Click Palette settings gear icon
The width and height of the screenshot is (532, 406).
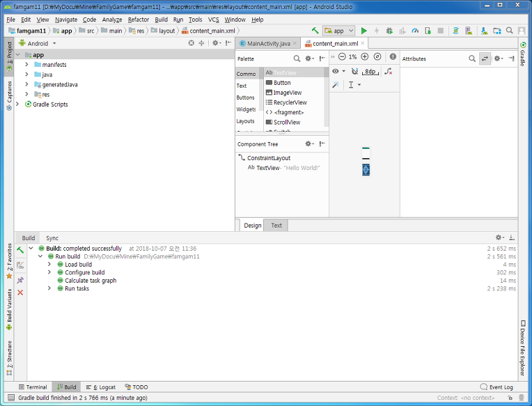pos(309,58)
